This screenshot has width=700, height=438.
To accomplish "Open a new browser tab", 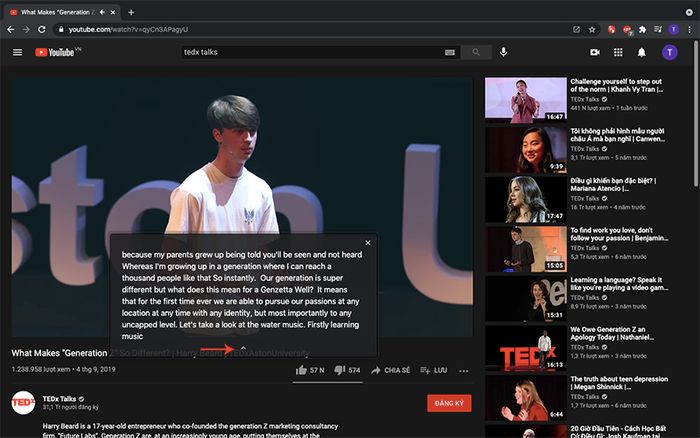I will pos(131,13).
